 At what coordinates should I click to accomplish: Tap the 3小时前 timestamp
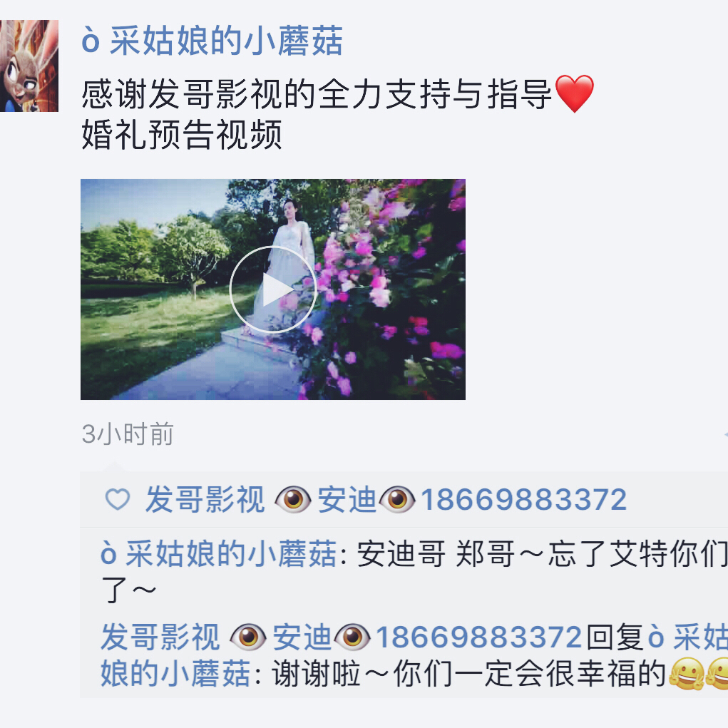coord(128,434)
